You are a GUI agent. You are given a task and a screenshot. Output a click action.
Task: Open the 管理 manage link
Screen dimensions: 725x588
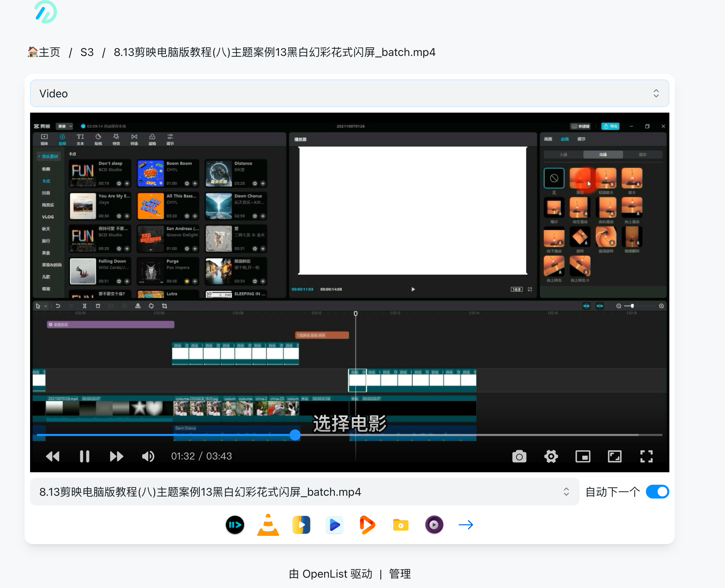[400, 574]
